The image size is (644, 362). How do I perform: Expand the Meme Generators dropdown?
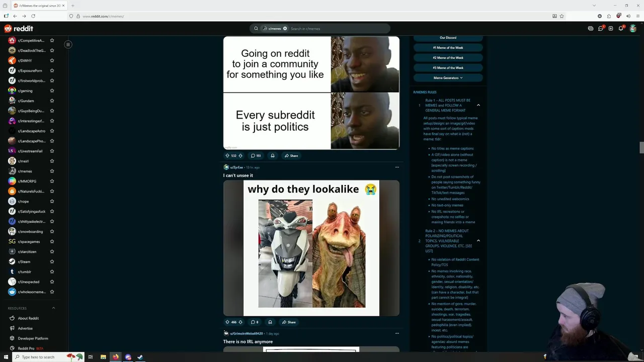[448, 78]
